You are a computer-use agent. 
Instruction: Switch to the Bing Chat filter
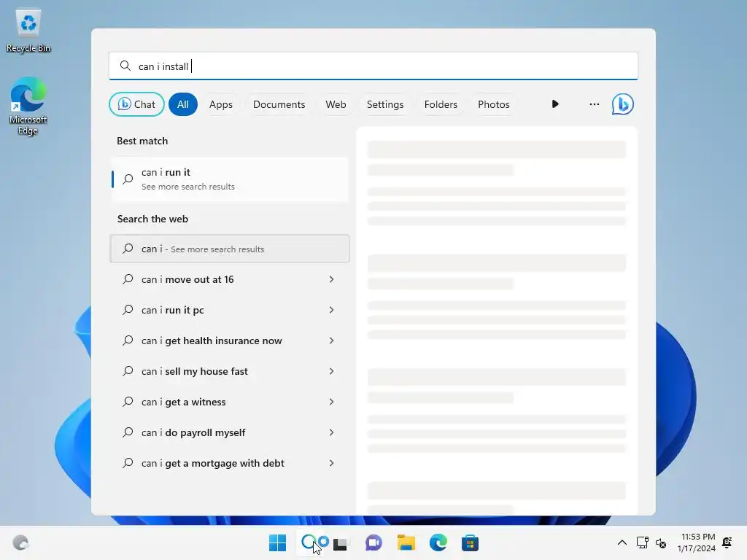(x=136, y=104)
